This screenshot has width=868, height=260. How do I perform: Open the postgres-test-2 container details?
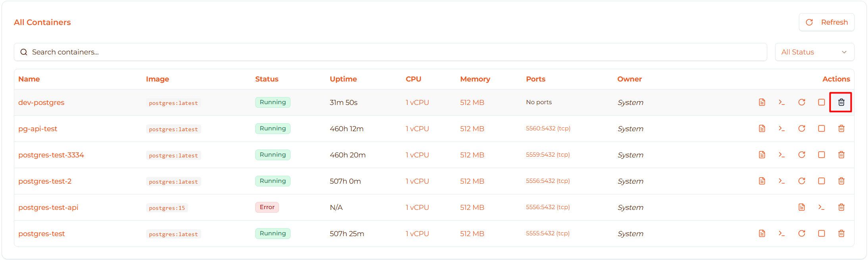45,181
